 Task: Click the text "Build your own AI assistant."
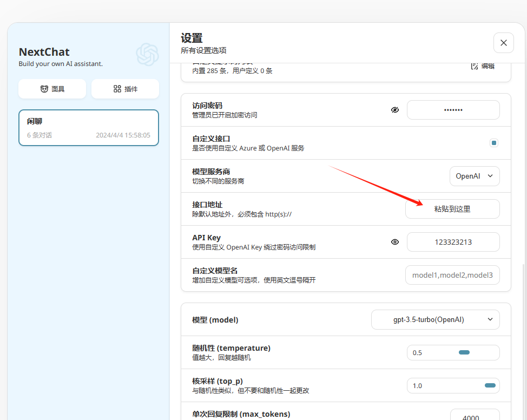(61, 64)
